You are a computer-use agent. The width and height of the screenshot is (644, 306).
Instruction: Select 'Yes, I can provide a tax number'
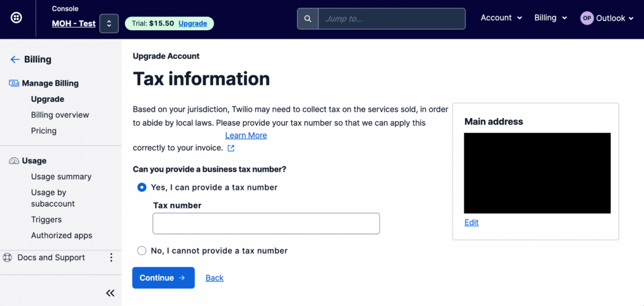point(142,187)
